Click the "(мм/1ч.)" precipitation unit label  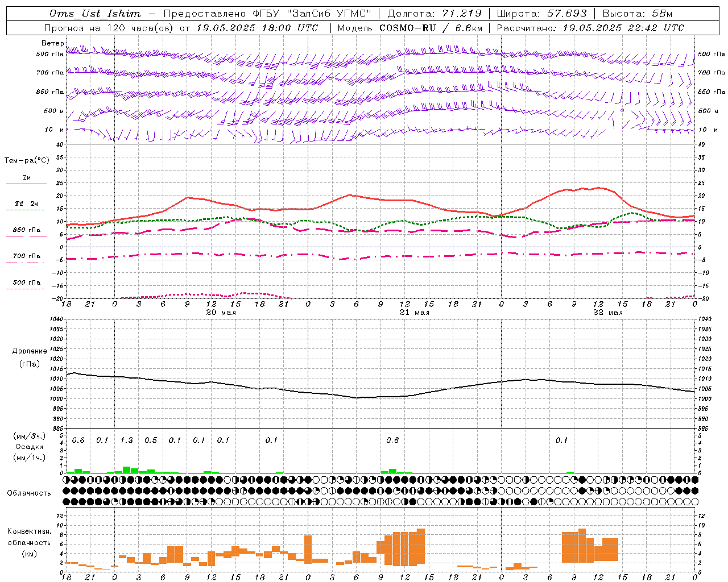29,458
